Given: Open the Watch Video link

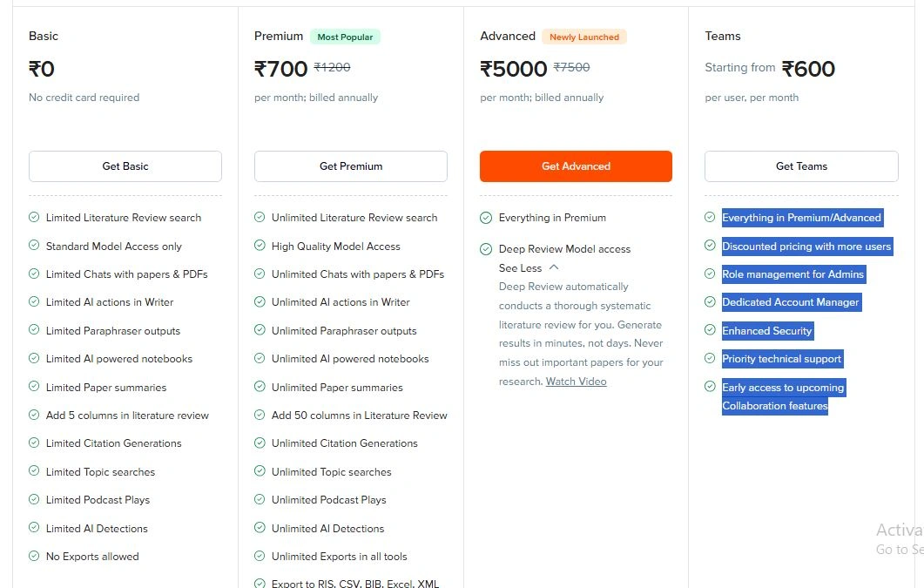Looking at the screenshot, I should click(x=576, y=382).
